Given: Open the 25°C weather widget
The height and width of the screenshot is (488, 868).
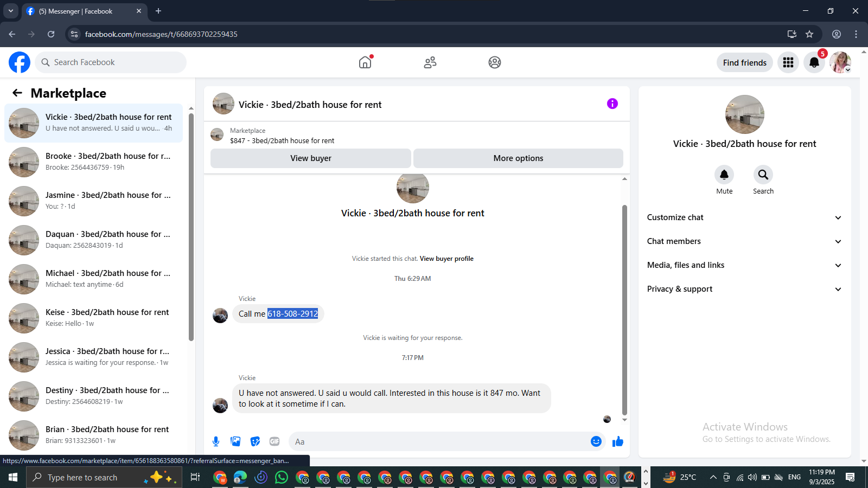Looking at the screenshot, I should click(x=680, y=477).
